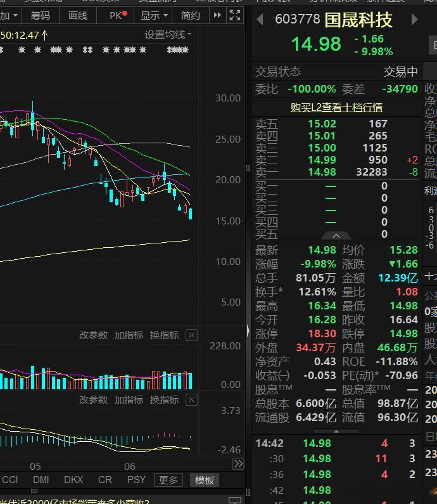Switch to 简约 simple mode

point(191,15)
